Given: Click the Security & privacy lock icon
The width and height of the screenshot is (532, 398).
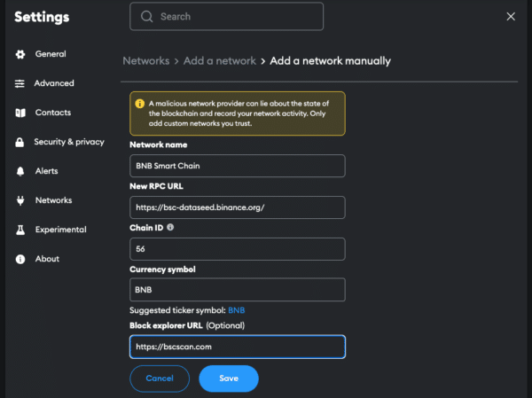Looking at the screenshot, I should [20, 142].
